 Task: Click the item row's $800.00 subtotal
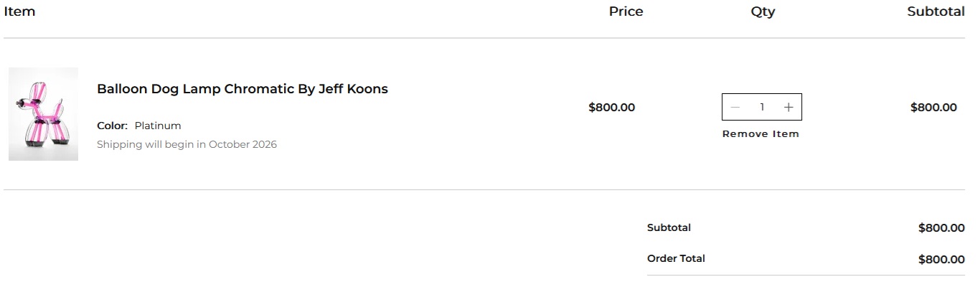(x=933, y=108)
